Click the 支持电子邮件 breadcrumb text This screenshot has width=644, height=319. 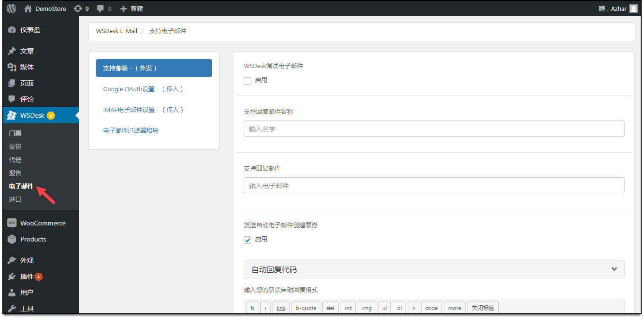[x=168, y=31]
